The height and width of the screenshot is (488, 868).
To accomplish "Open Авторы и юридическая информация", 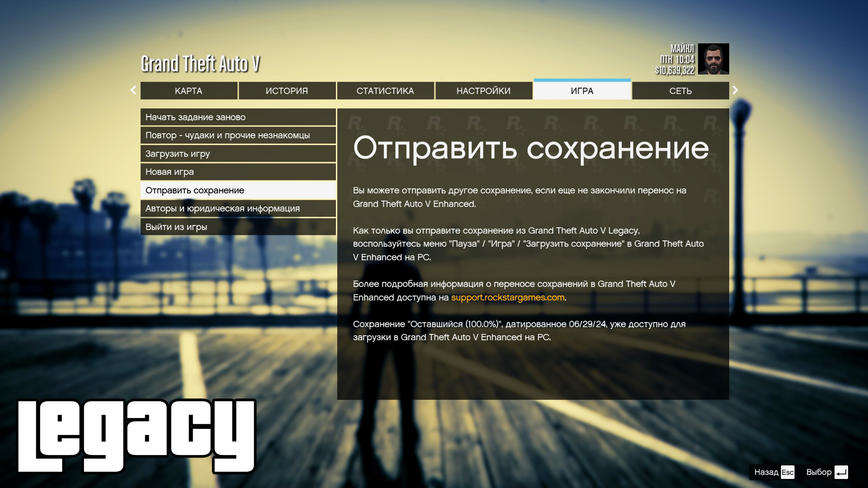I will 238,208.
